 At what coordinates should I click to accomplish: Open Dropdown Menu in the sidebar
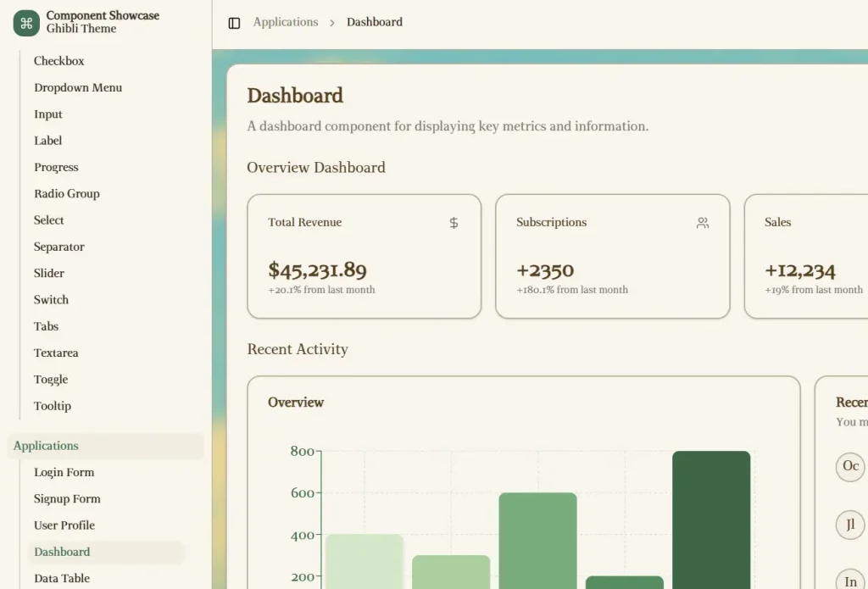[x=78, y=87]
